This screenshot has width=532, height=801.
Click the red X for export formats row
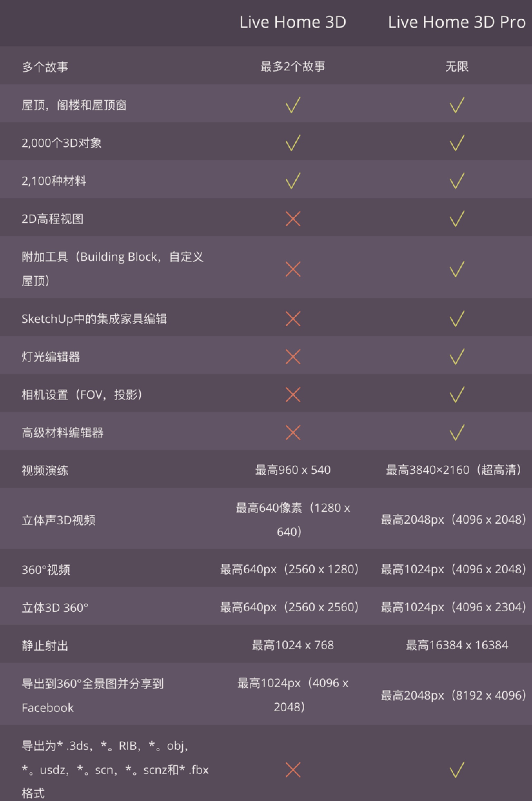point(293,770)
